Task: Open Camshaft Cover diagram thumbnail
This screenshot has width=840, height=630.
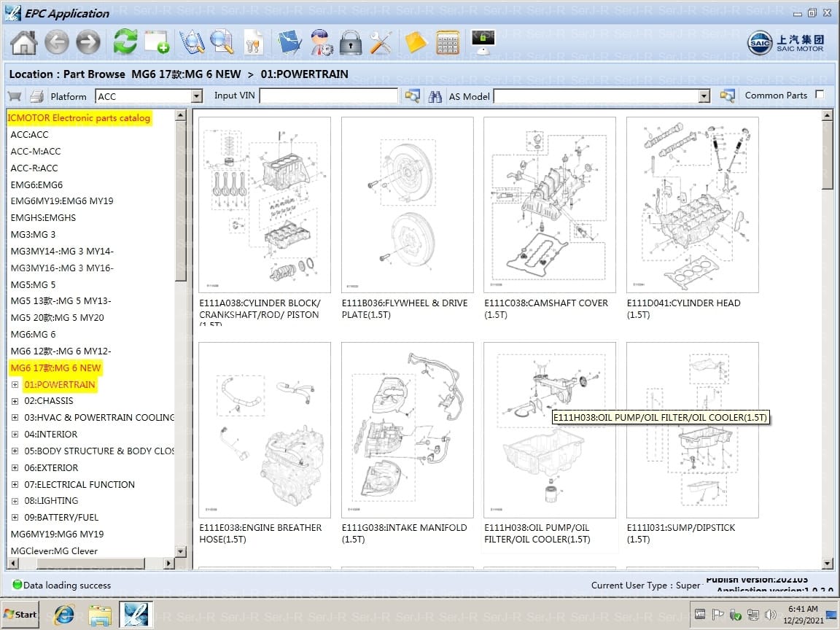Action: (550, 205)
